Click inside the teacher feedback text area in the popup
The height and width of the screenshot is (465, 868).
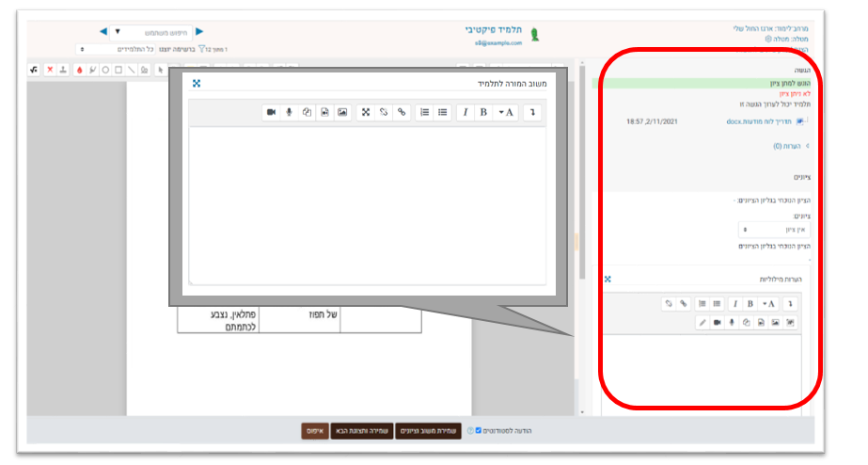[x=367, y=202]
